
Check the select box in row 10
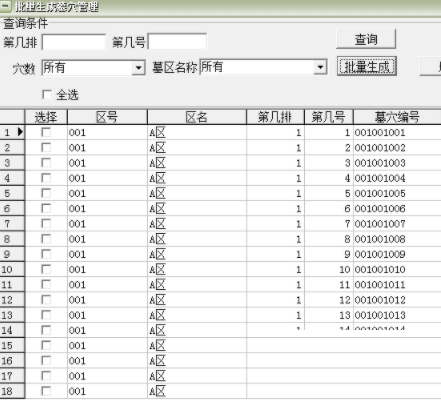click(x=46, y=269)
